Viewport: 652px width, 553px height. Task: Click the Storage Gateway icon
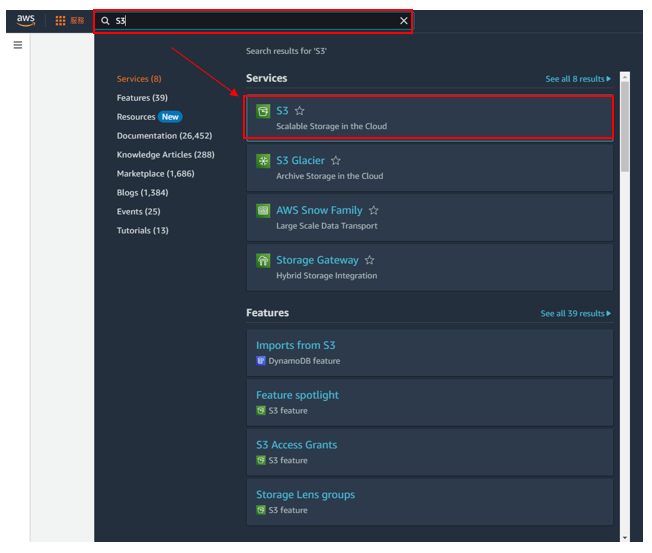pos(263,261)
